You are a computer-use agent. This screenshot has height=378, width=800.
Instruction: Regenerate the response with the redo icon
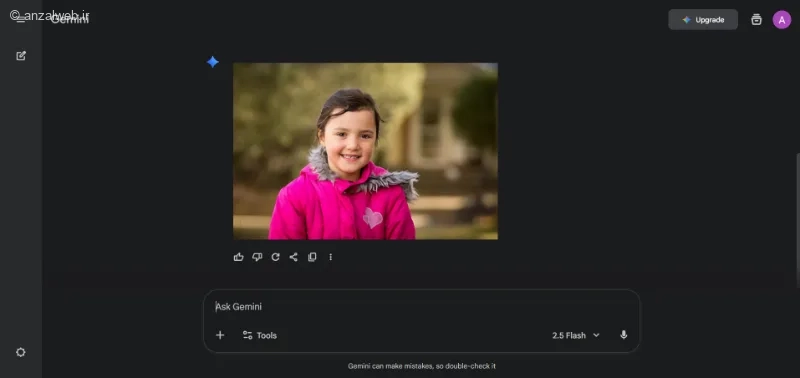tap(276, 257)
